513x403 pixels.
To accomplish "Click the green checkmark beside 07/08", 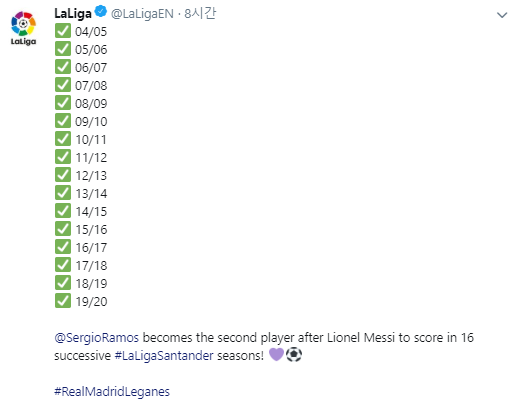I will pos(63,85).
